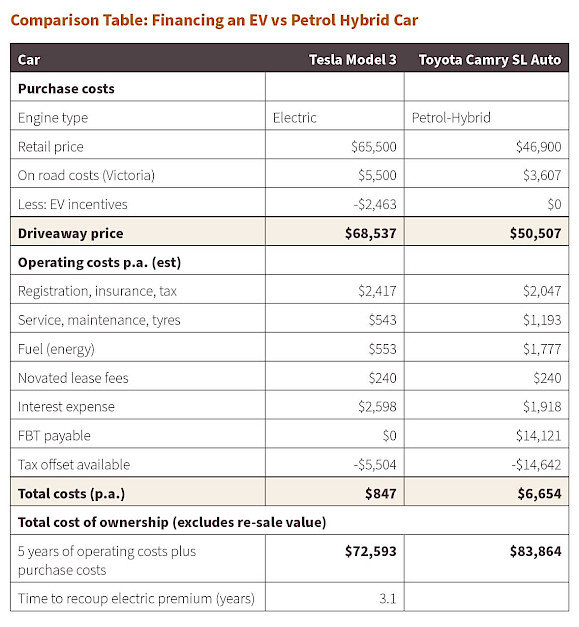
Task: Click the Comparison Table title heading
Action: (x=214, y=20)
